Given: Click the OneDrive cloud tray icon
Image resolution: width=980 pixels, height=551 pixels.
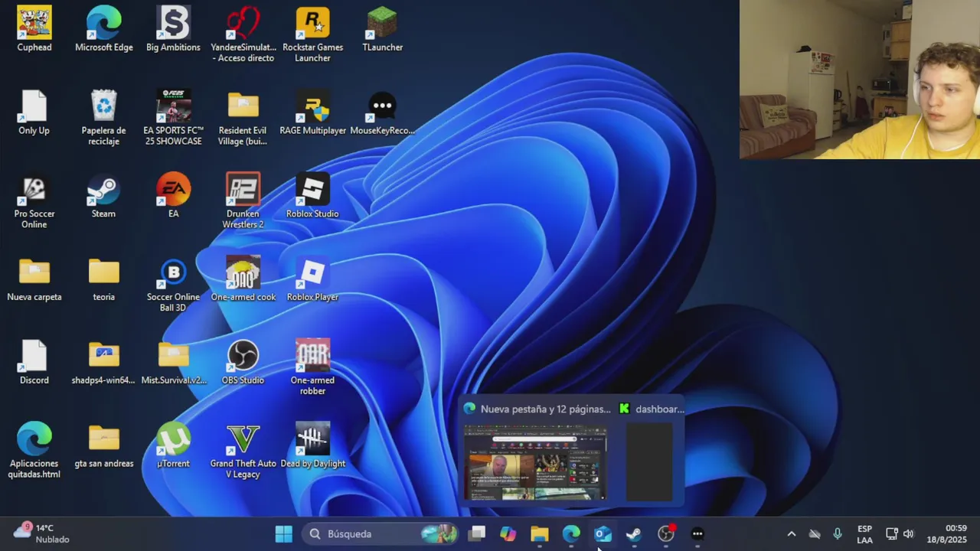Looking at the screenshot, I should point(815,534).
